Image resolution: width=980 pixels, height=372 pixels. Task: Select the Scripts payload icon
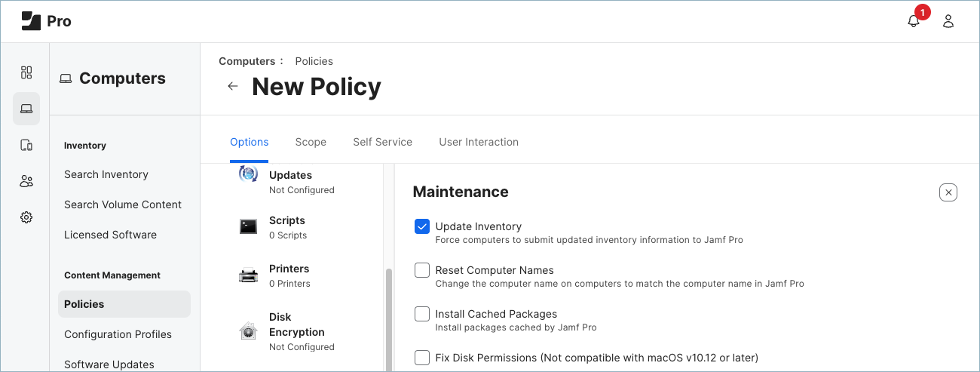pos(249,226)
